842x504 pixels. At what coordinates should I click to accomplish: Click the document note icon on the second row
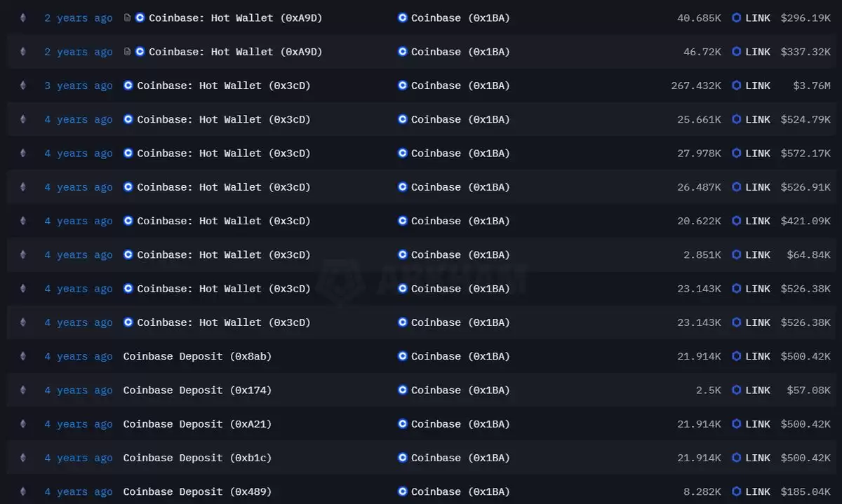(127, 51)
